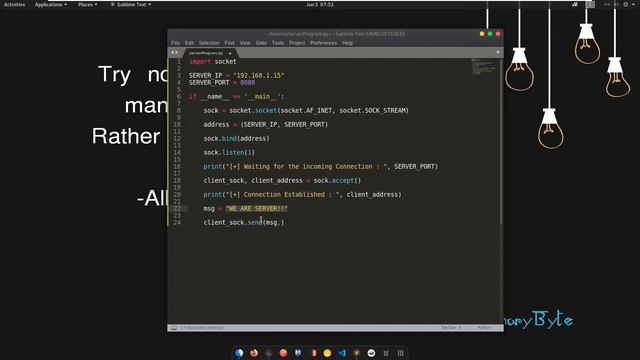This screenshot has width=640, height=360.
Task: Open the Applications menu in top bar
Action: [x=51, y=4]
